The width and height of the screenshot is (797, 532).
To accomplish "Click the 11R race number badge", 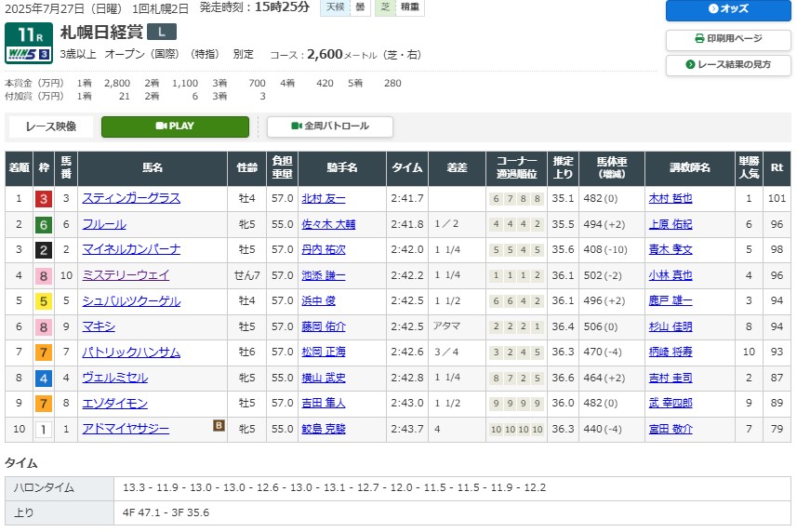I will (28, 33).
